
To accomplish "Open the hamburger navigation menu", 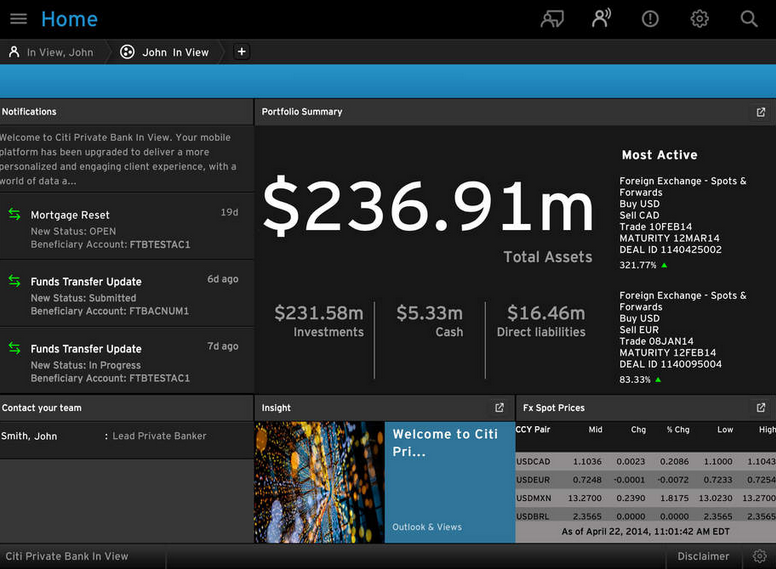I will [18, 19].
